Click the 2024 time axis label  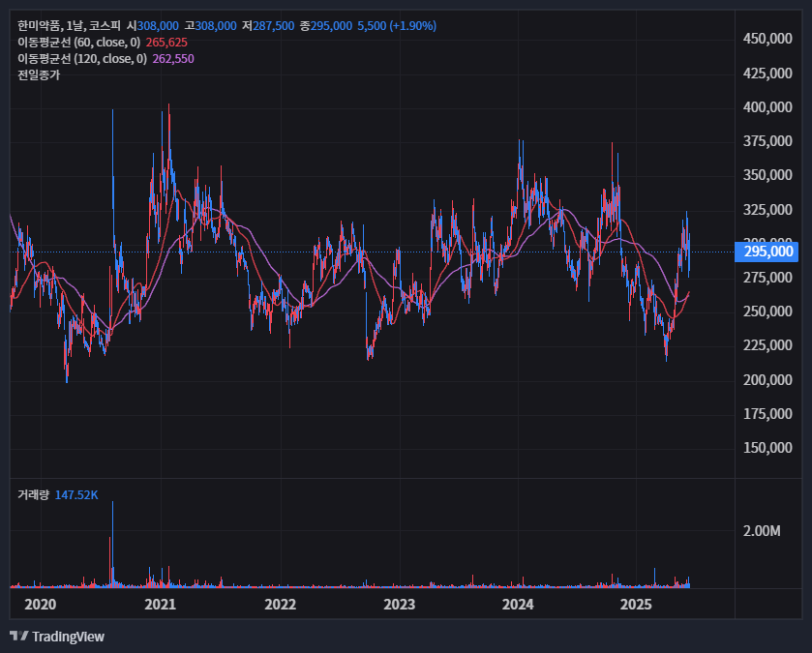coord(518,605)
